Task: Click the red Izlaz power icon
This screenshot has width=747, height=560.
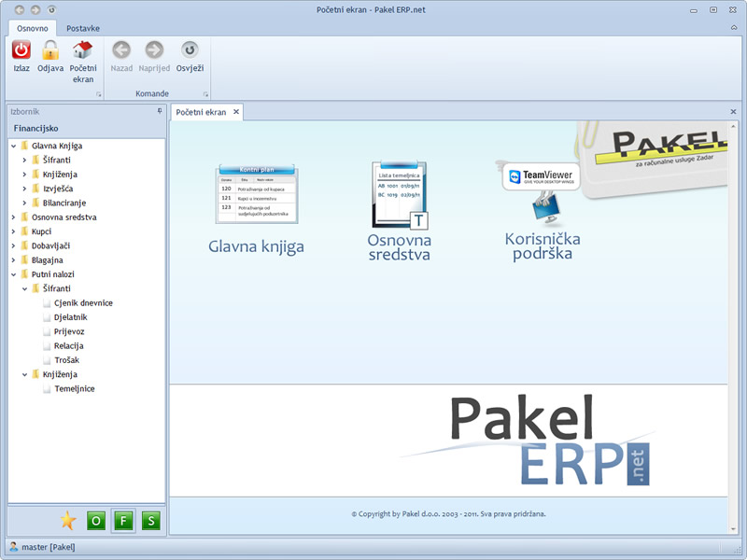Action: pyautogui.click(x=21, y=50)
